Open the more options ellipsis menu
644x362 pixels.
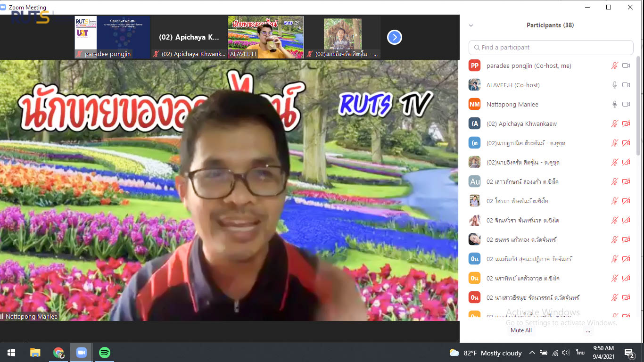point(588,331)
